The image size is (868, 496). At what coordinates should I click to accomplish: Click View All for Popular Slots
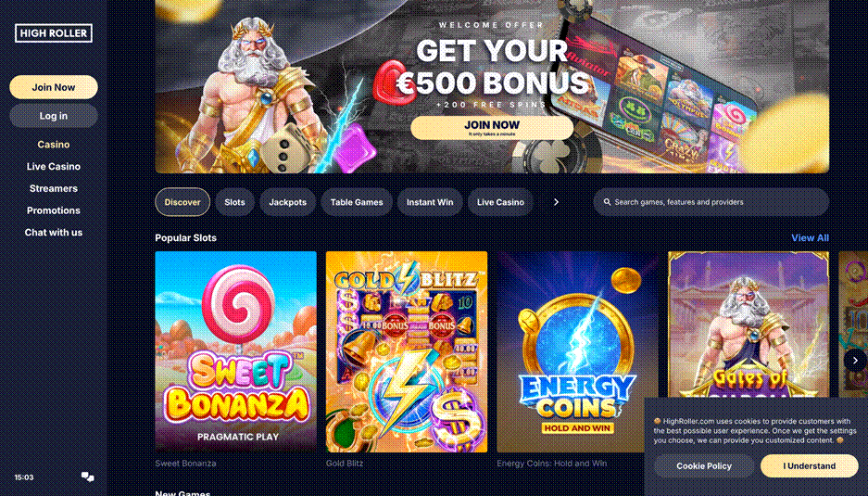pos(810,237)
